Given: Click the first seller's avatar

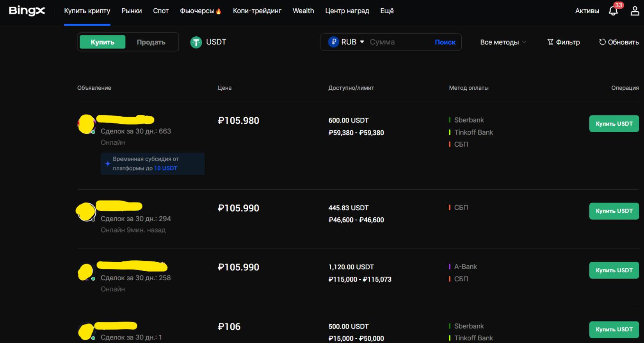Looking at the screenshot, I should (87, 124).
